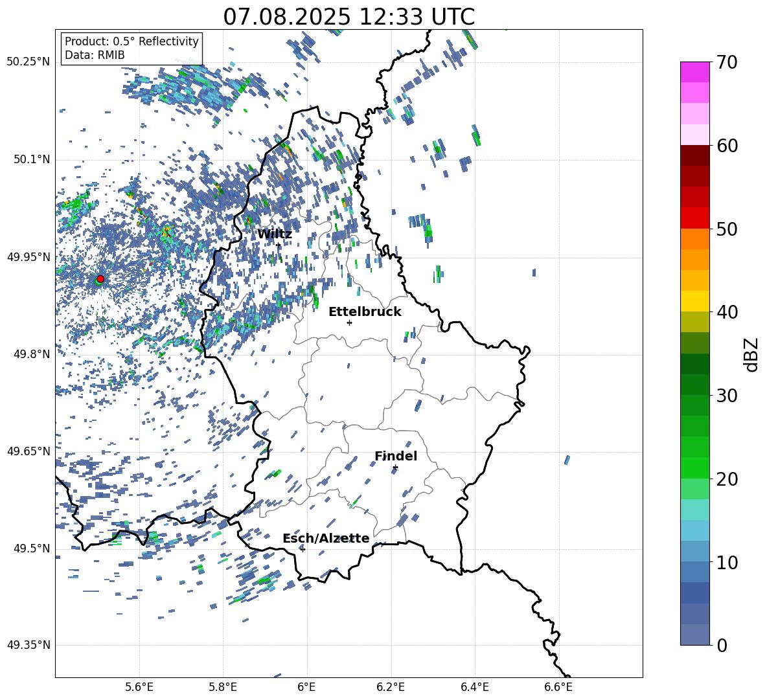Click colorbar tick value 10
Screen dimensions: 767x700
(727, 562)
